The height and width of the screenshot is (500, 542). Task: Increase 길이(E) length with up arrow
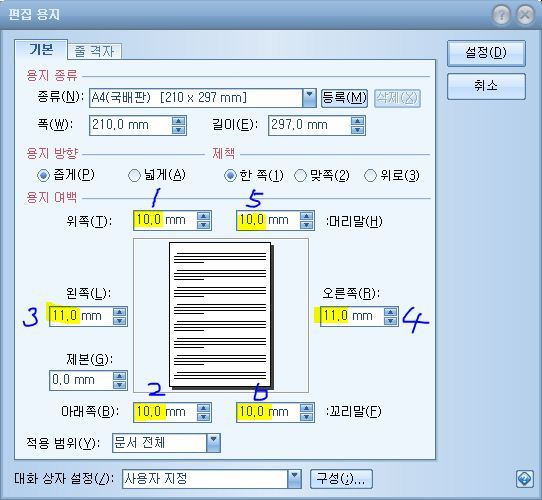(x=357, y=121)
